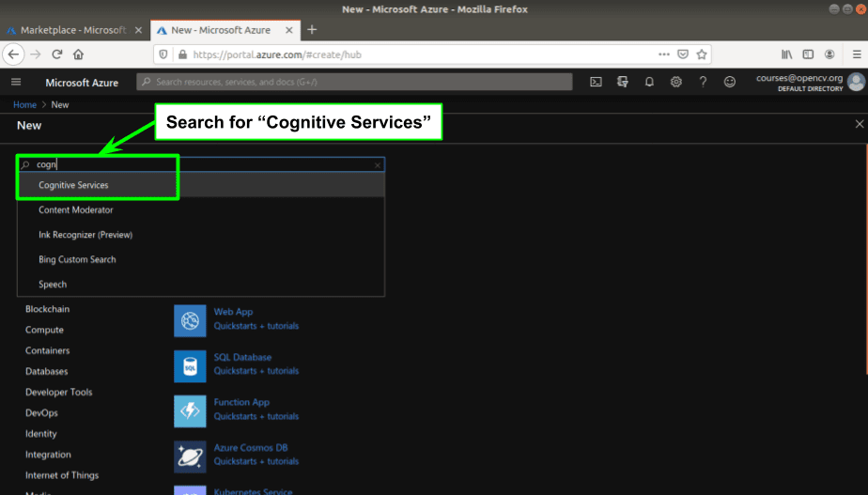The image size is (868, 495).
Task: Open the Firefox Library icon
Action: tap(786, 54)
